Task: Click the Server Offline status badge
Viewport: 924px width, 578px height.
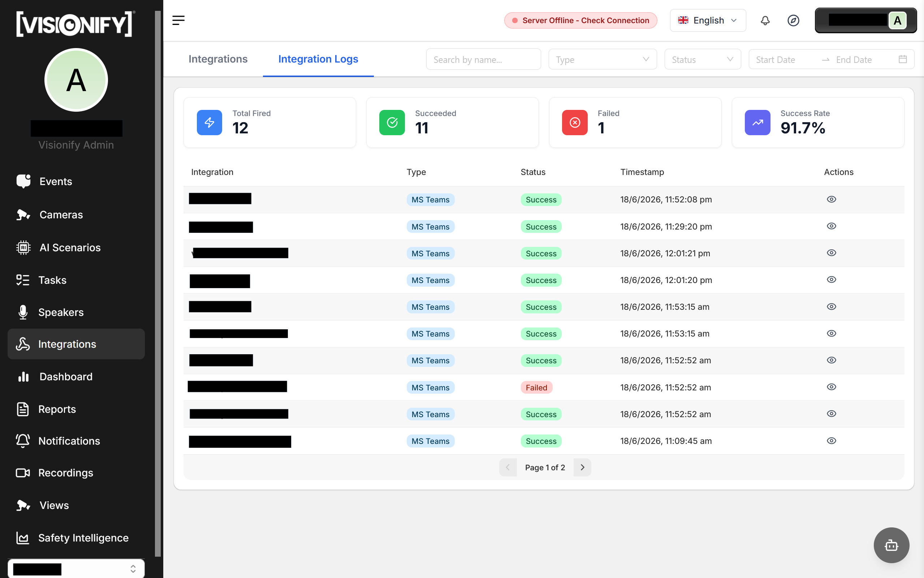Action: pyautogui.click(x=580, y=20)
